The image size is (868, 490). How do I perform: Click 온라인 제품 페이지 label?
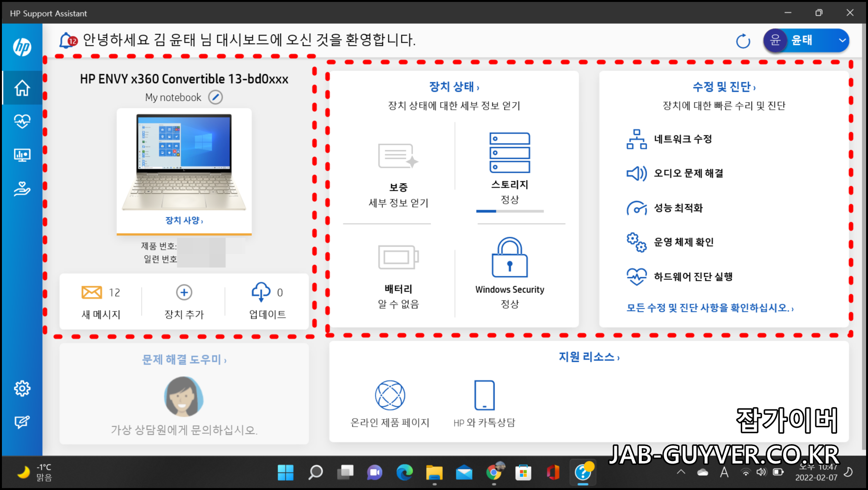click(390, 422)
